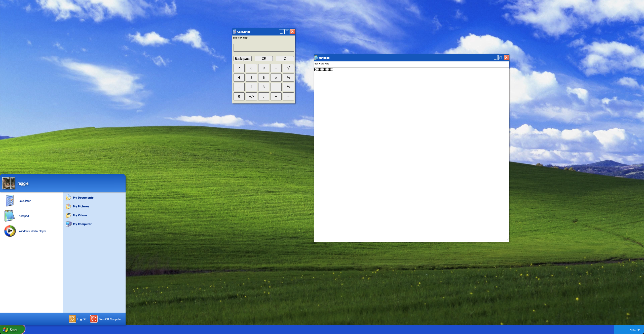Image resolution: width=644 pixels, height=334 pixels.
Task: Click the equals button
Action: 288,96
